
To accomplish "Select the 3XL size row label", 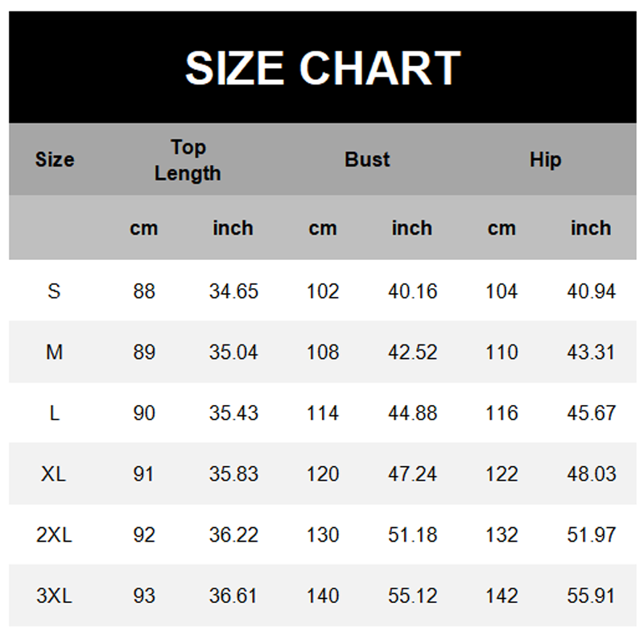I will click(54, 596).
